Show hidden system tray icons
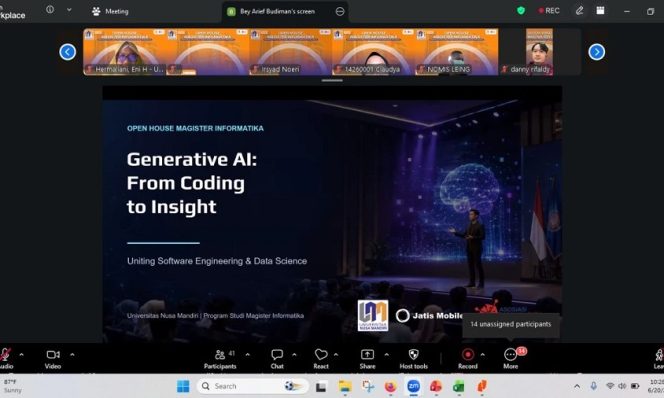Image resolution: width=664 pixels, height=398 pixels. (x=577, y=386)
